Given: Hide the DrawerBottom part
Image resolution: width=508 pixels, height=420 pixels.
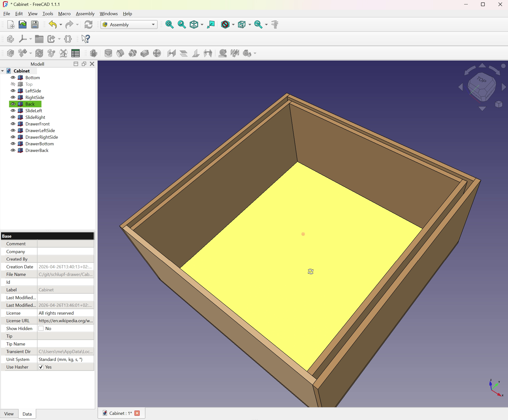Looking at the screenshot, I should [13, 144].
